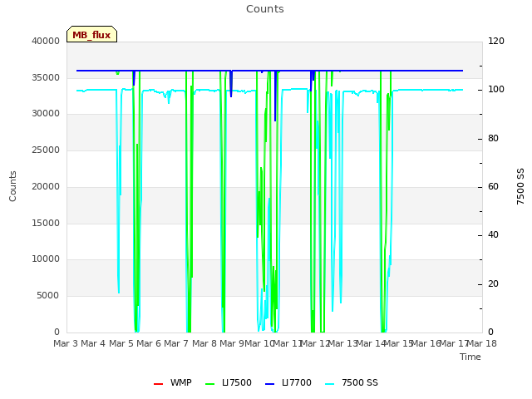This screenshot has height=399, width=532.
Task: Click the 25000 left axis value
Action: (x=46, y=150)
